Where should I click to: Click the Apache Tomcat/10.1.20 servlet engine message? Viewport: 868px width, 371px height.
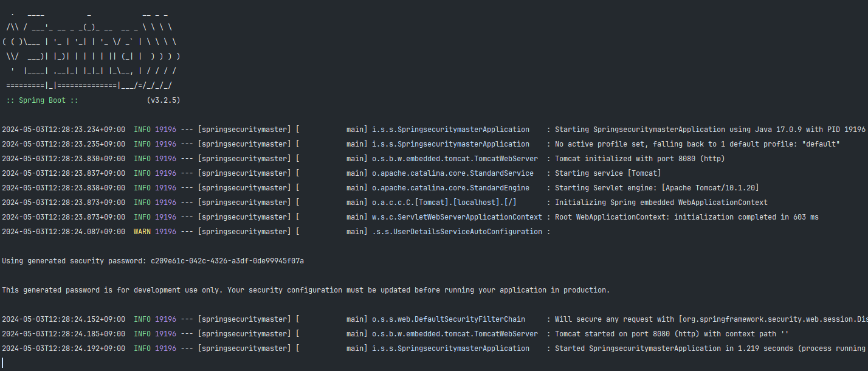[656, 188]
